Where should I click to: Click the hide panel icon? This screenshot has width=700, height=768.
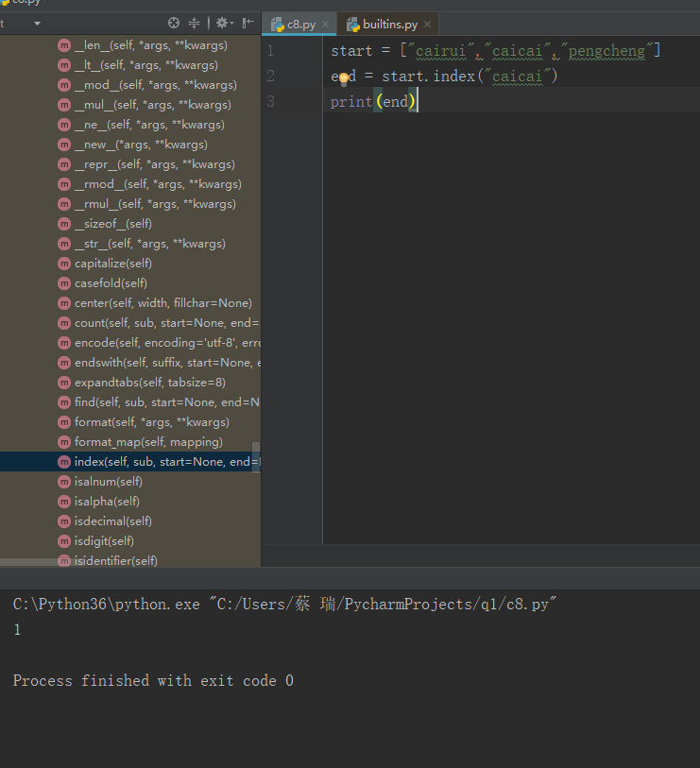pyautogui.click(x=248, y=23)
